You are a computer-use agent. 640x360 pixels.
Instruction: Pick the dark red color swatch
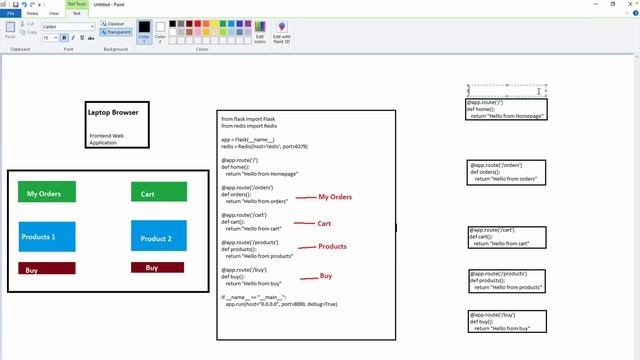click(x=189, y=24)
